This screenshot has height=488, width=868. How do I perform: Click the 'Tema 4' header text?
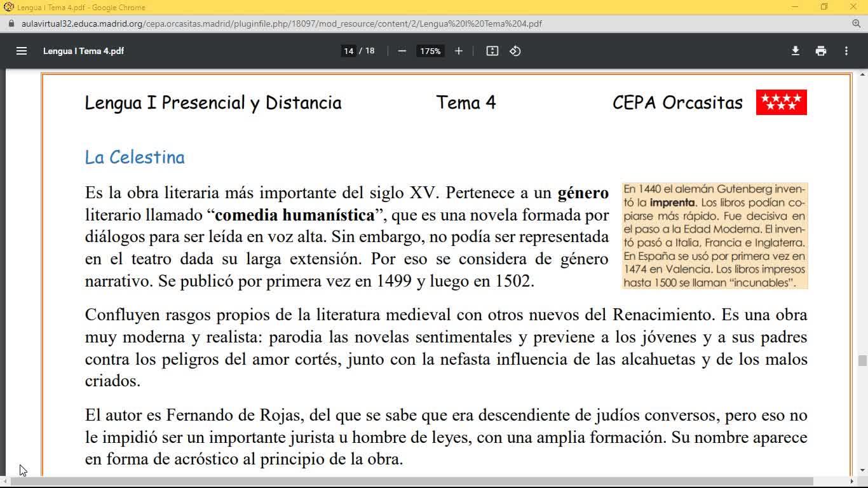466,102
